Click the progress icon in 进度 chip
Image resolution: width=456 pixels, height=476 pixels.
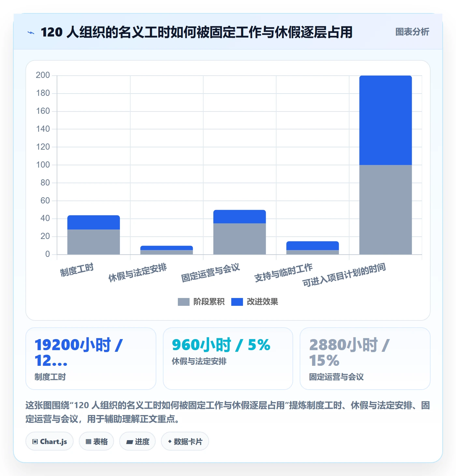point(130,442)
